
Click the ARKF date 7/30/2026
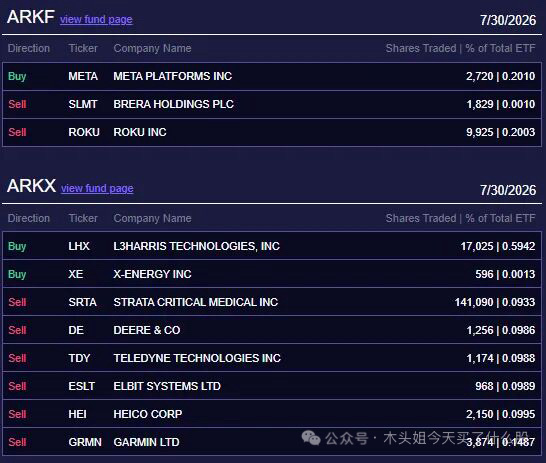[x=508, y=20]
